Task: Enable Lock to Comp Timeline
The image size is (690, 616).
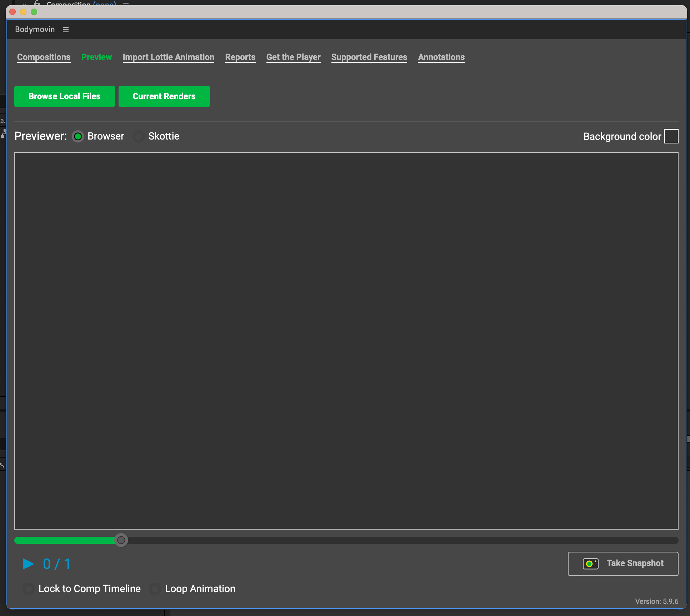Action: (29, 589)
